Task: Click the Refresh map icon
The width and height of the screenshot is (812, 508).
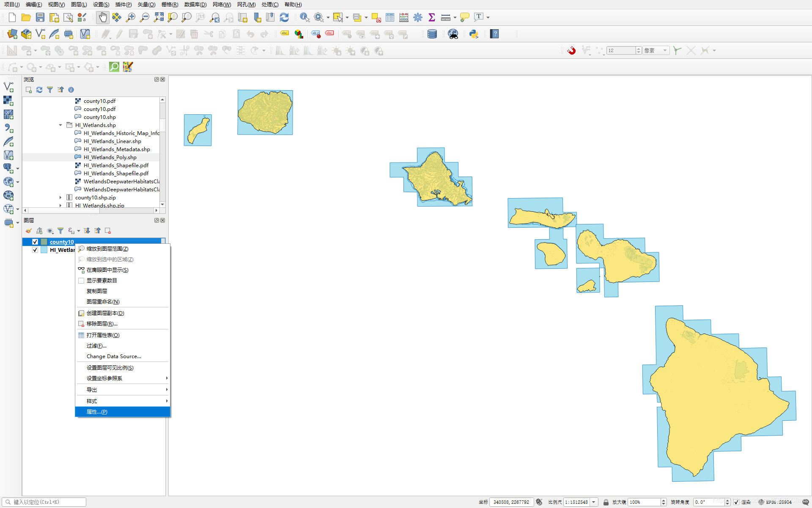Action: click(x=284, y=17)
